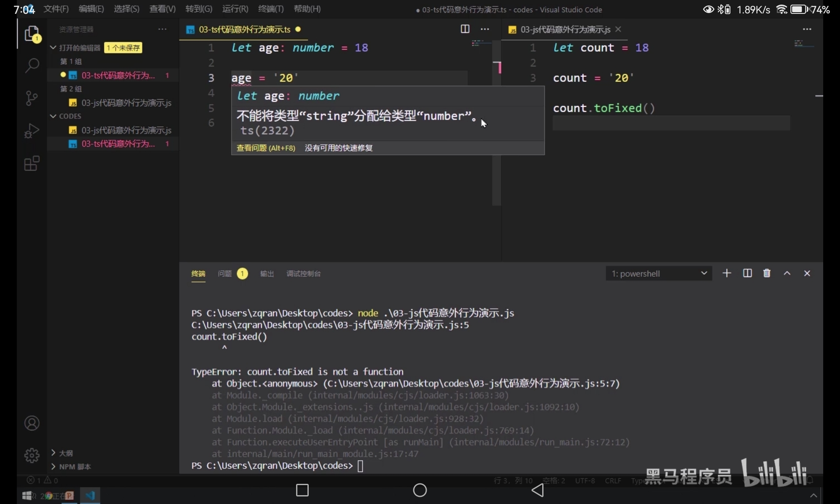Switch to the 问题 panel tab
This screenshot has width=840, height=504.
(225, 274)
